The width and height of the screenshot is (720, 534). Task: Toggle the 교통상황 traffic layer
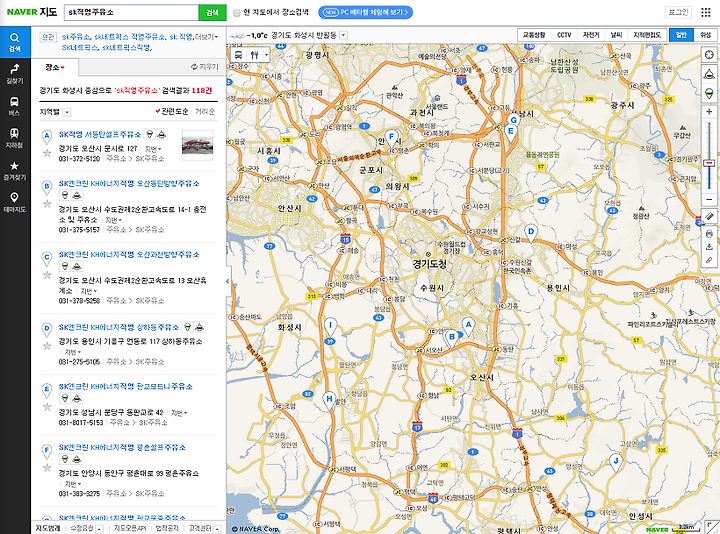(x=534, y=35)
